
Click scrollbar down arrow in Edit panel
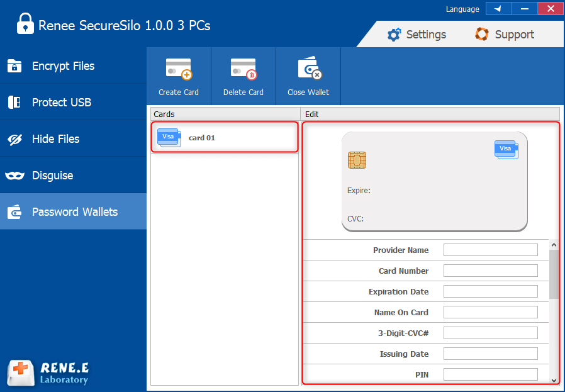click(x=554, y=379)
